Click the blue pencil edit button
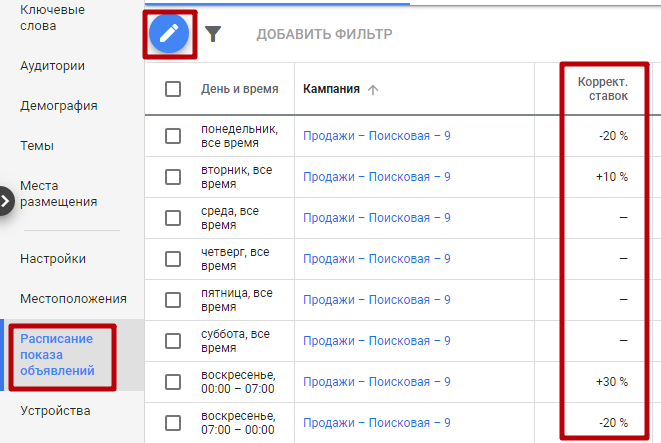This screenshot has width=661, height=443. [169, 34]
